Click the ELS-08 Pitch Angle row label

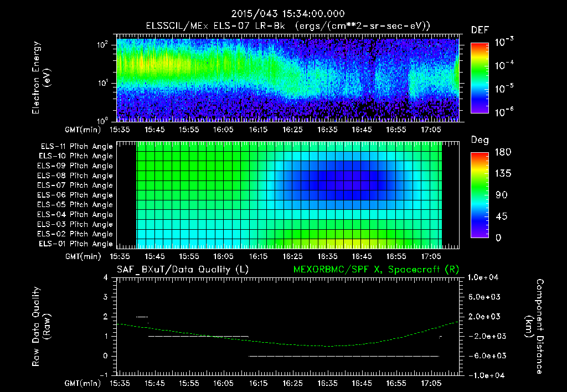75,176
